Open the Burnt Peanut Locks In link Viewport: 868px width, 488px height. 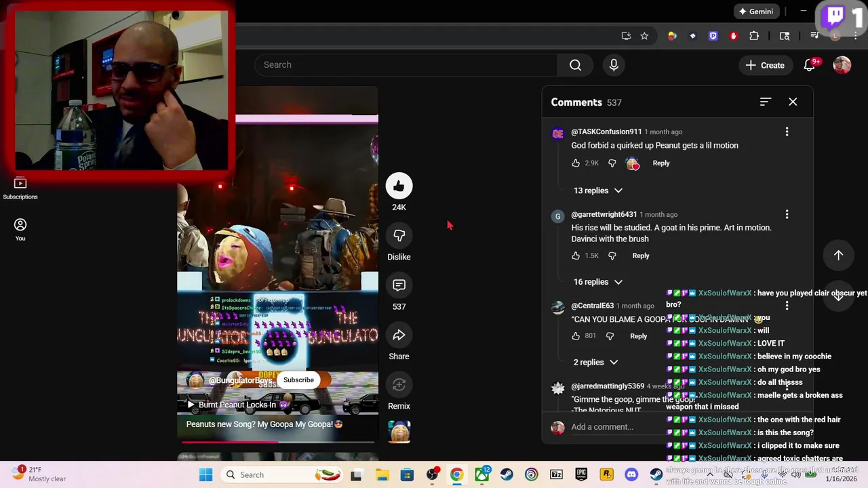pyautogui.click(x=238, y=405)
